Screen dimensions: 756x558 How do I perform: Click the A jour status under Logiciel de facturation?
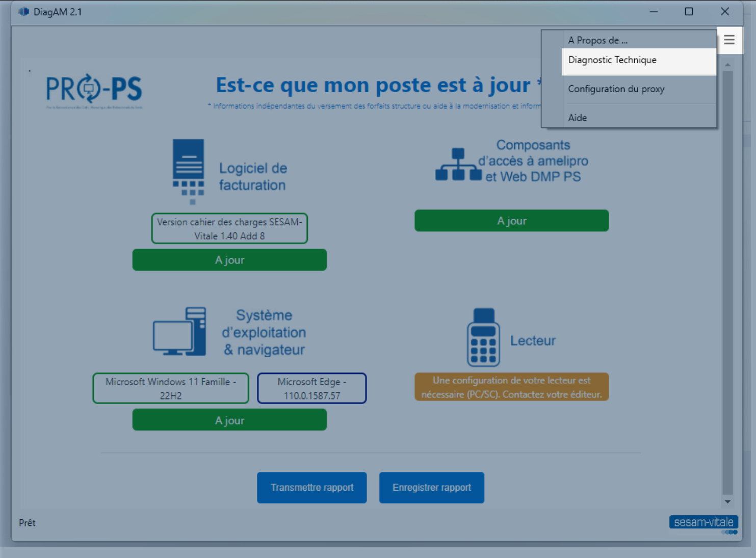click(229, 260)
